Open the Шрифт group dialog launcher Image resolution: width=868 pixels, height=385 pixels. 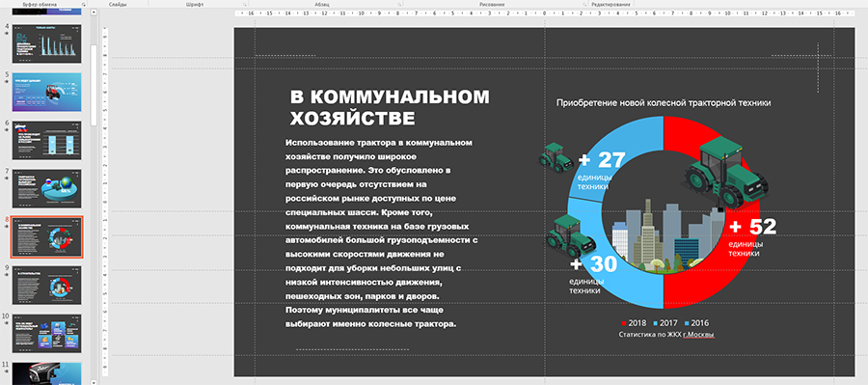245,5
